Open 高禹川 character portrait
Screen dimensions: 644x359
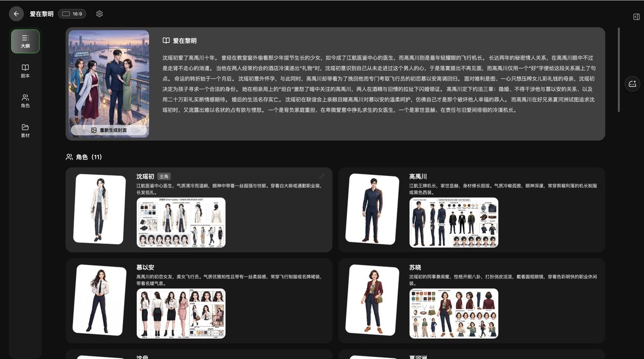click(x=372, y=209)
